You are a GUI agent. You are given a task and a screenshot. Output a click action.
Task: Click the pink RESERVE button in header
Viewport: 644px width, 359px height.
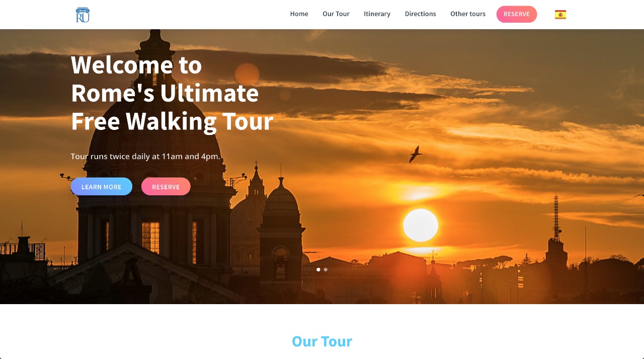[517, 14]
